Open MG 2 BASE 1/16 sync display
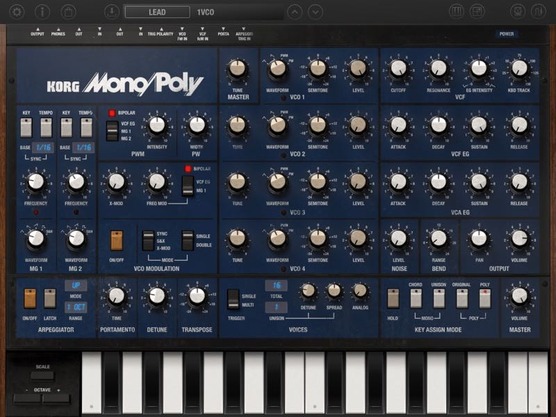Image resolution: width=556 pixels, height=417 pixels. click(x=84, y=148)
